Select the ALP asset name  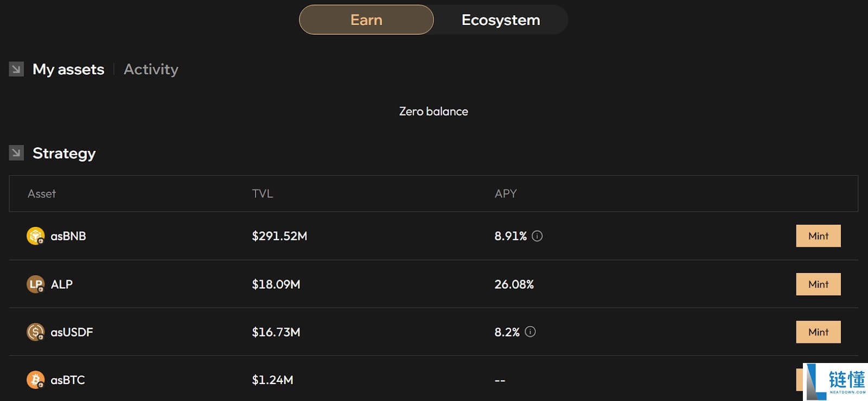[62, 284]
